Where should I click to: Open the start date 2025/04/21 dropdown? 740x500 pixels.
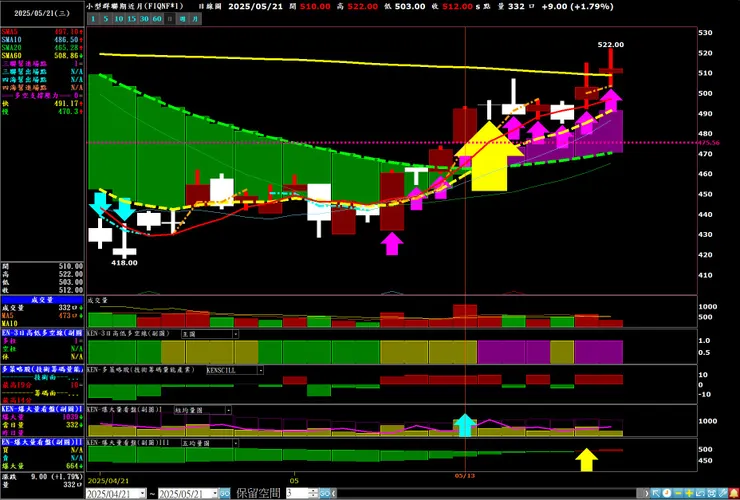click(142, 493)
